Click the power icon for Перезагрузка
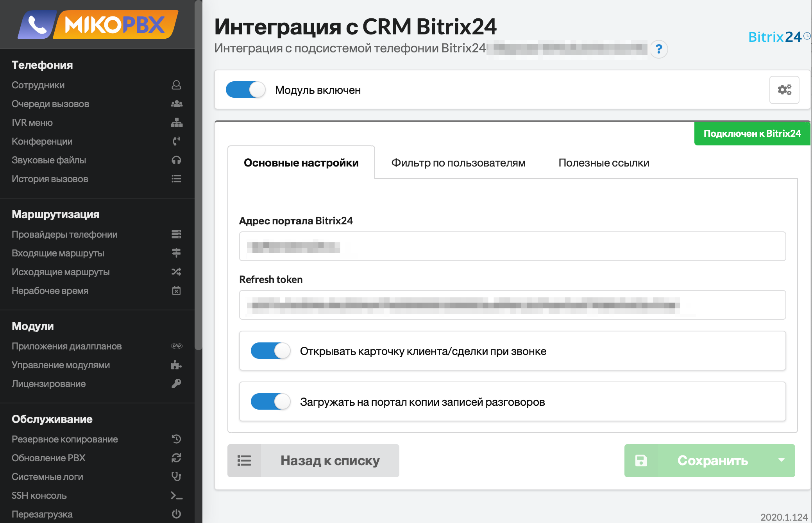 click(177, 514)
